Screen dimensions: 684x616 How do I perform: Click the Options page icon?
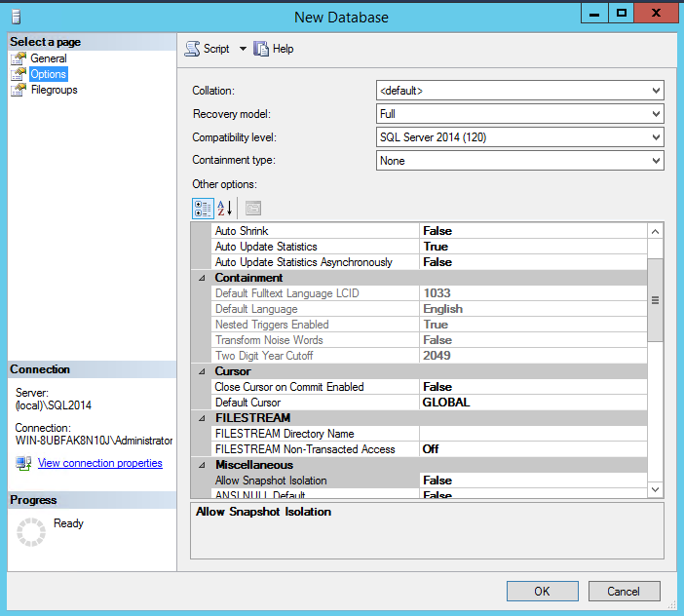(19, 74)
